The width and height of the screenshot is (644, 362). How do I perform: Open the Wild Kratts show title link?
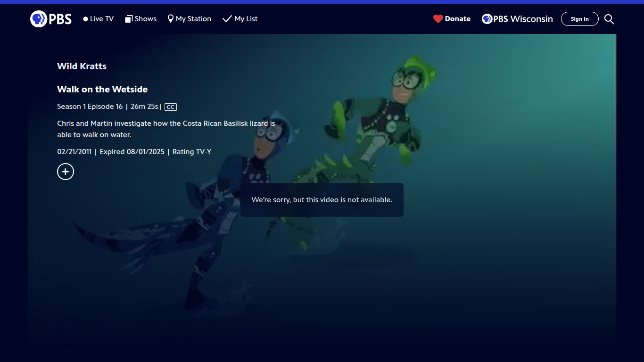(x=82, y=66)
